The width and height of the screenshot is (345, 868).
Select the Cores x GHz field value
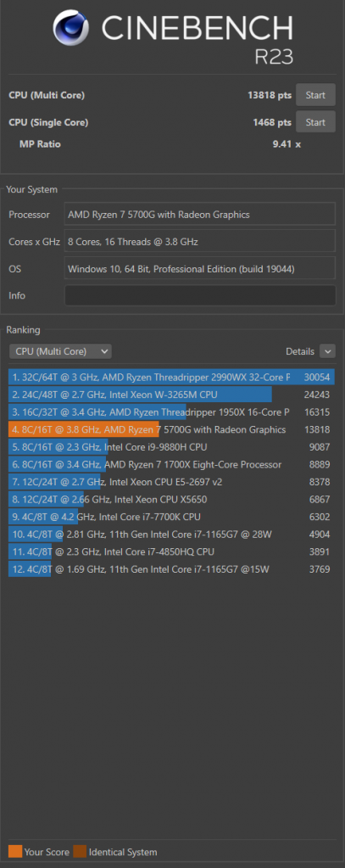[x=200, y=241]
